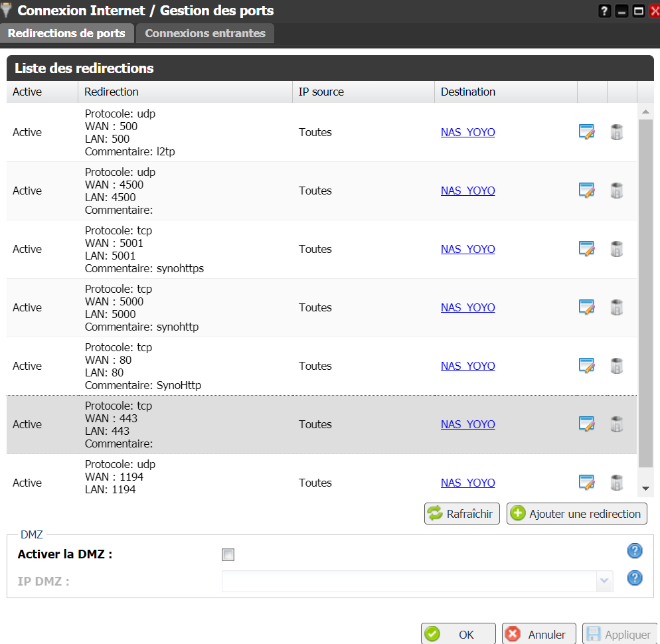Select the Redirections de ports tab

66,33
